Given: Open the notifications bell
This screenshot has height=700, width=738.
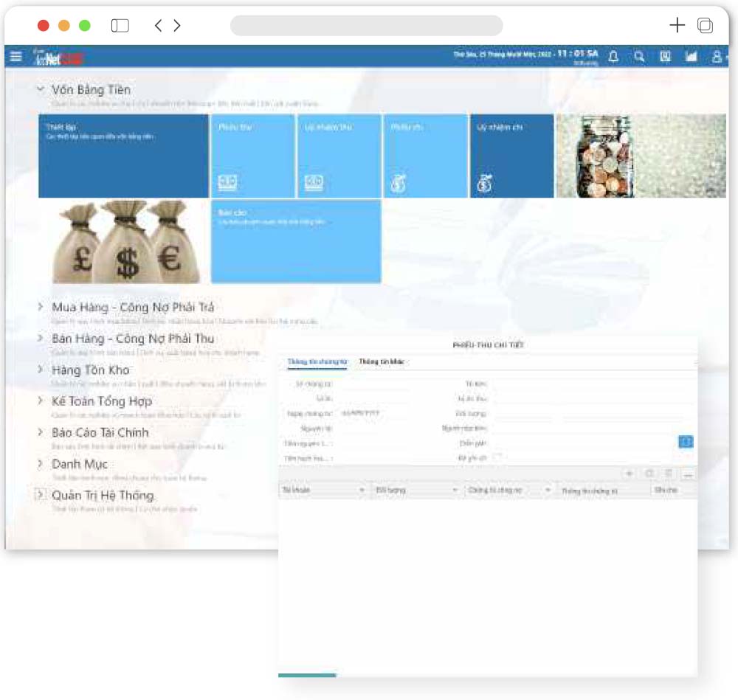Looking at the screenshot, I should coord(613,57).
